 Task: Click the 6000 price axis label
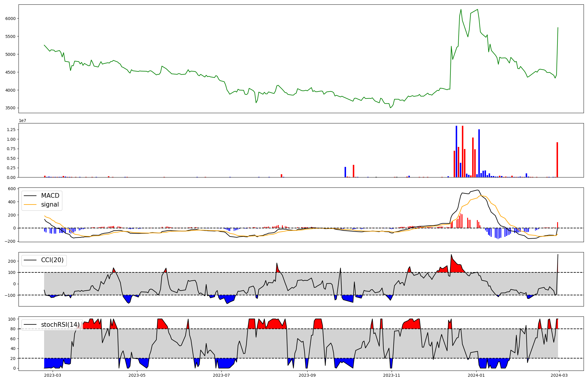[x=11, y=19]
